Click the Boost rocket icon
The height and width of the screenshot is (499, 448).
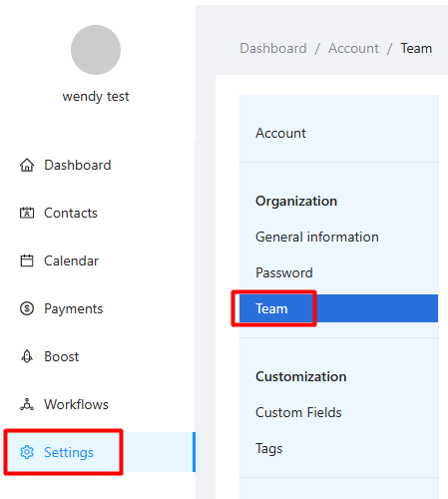[x=27, y=356]
